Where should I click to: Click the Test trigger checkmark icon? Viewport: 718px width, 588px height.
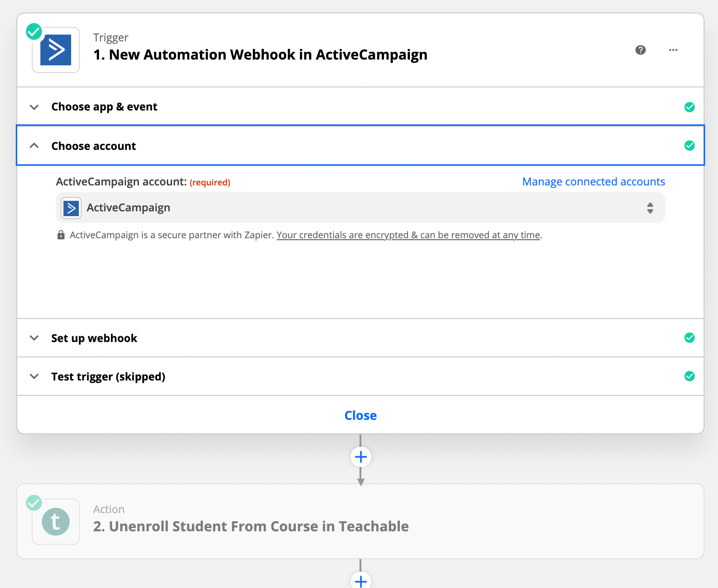click(690, 376)
